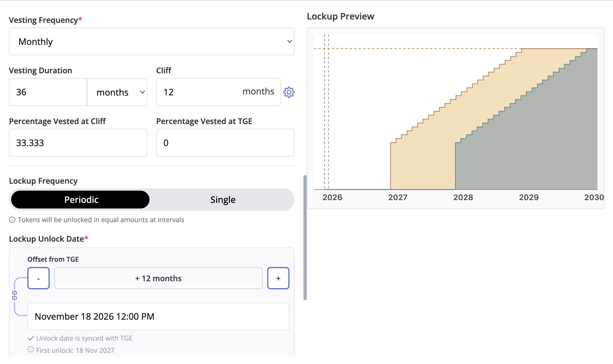Increase TGE offset with plus button

[278, 278]
